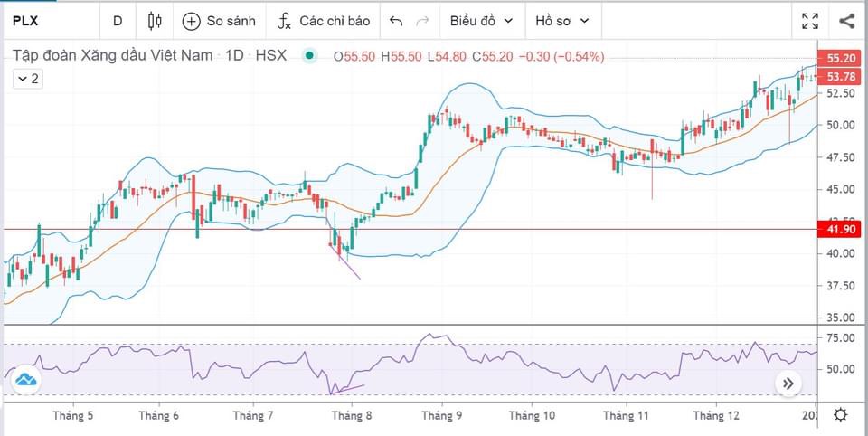Select the 41.90 horizontal line price label
868x436 pixels.
tap(841, 230)
